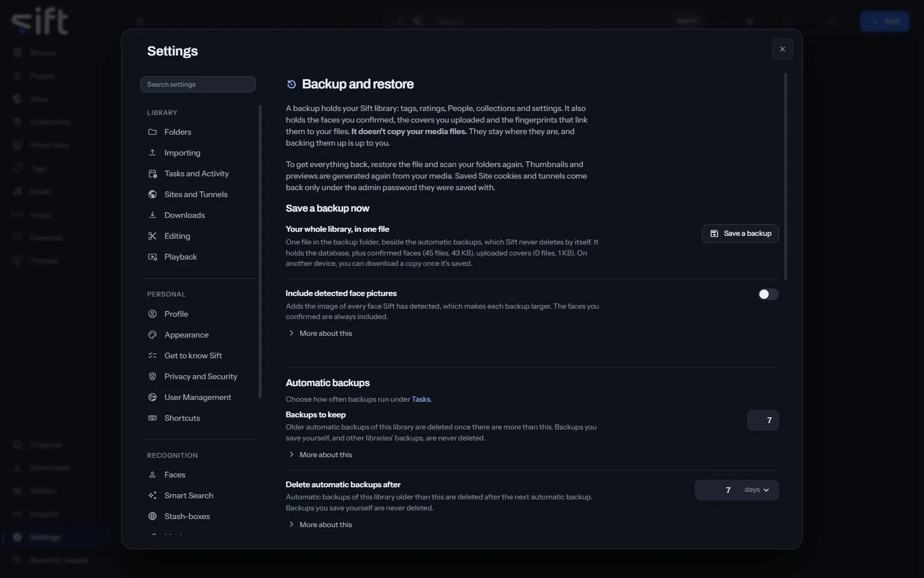Screen dimensions: 924x578
Task: Click the Importing upload icon
Action: tap(152, 153)
